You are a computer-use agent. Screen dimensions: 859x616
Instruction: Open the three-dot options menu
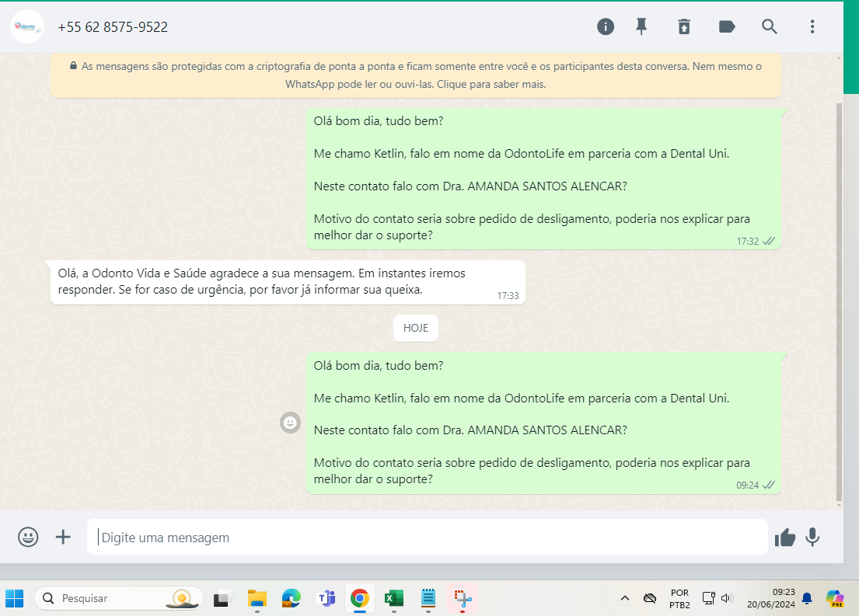pos(812,26)
